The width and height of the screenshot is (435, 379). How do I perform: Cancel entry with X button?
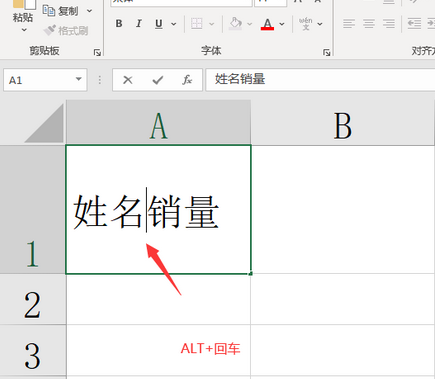tap(128, 80)
